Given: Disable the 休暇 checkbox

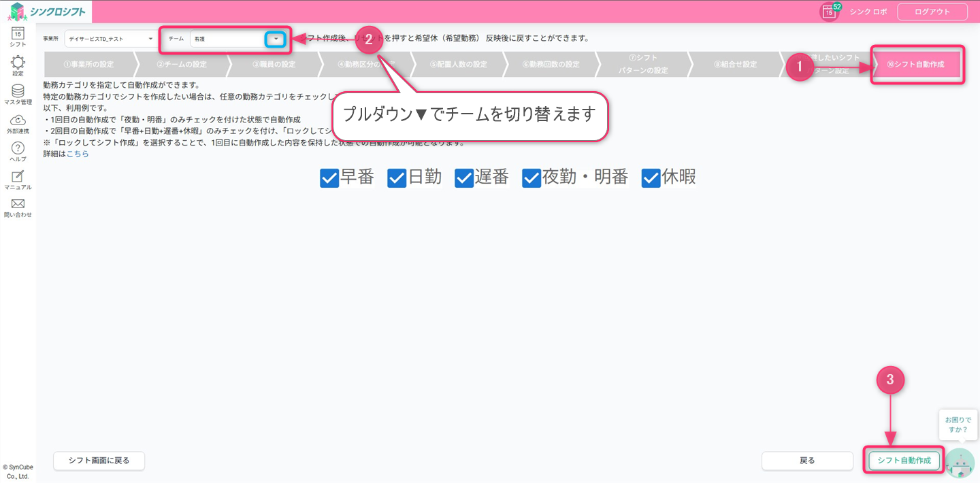Looking at the screenshot, I should (651, 178).
